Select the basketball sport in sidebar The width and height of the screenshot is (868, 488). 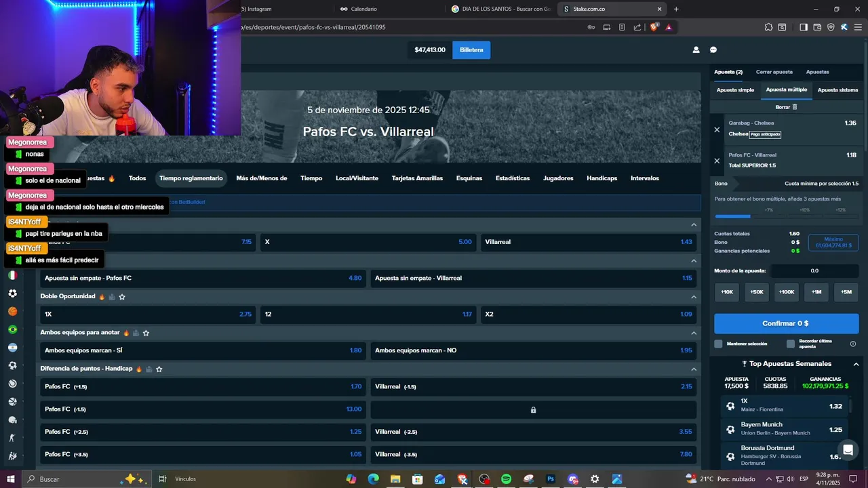(x=12, y=311)
